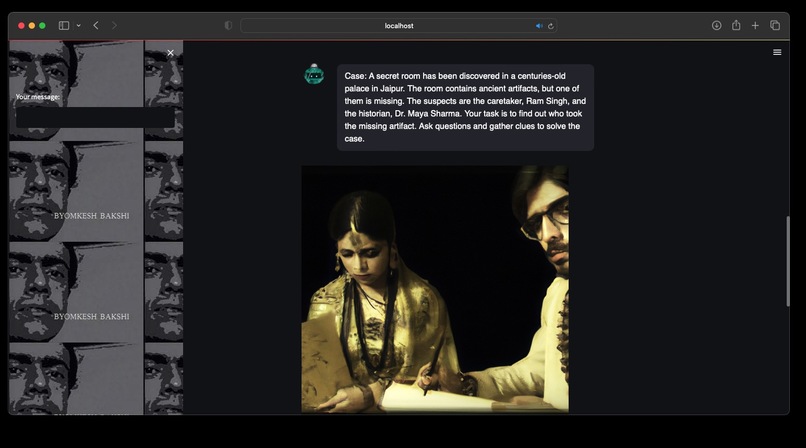The image size is (806, 448).
Task: Select the localhost address bar
Action: click(x=399, y=26)
